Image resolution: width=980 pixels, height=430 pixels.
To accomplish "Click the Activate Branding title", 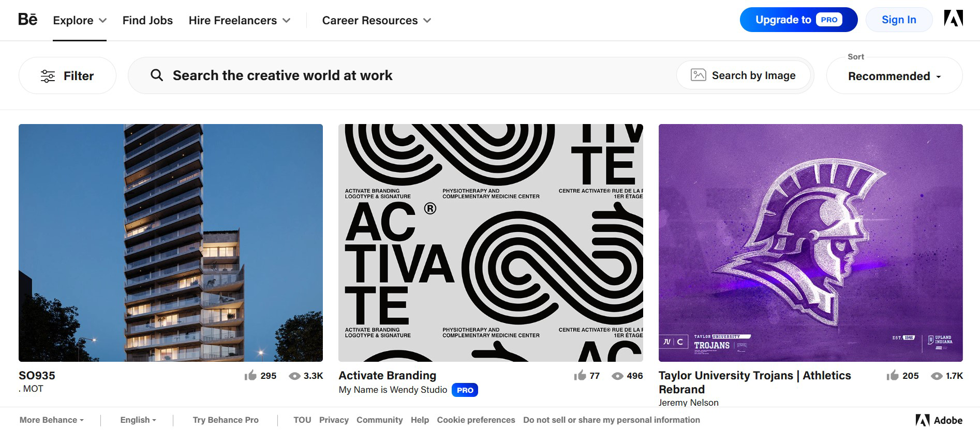I will point(388,375).
